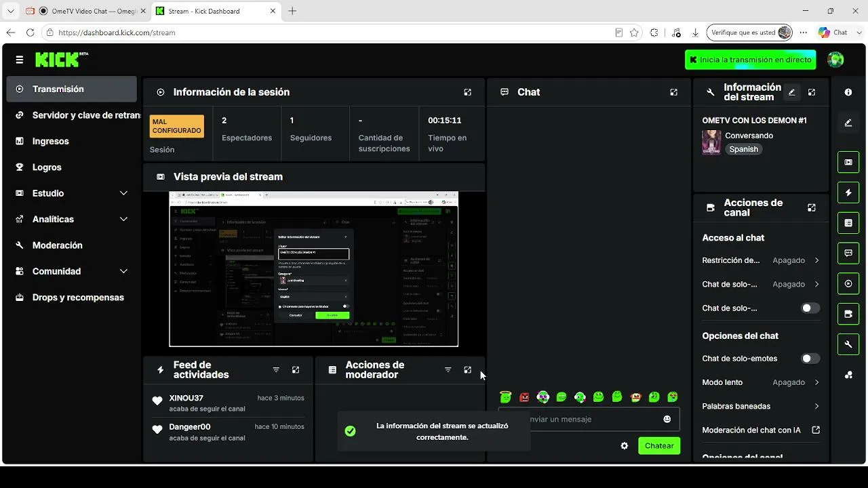Pop out the Feed de actividades panel
Image resolution: width=868 pixels, height=488 pixels.
[x=296, y=370]
